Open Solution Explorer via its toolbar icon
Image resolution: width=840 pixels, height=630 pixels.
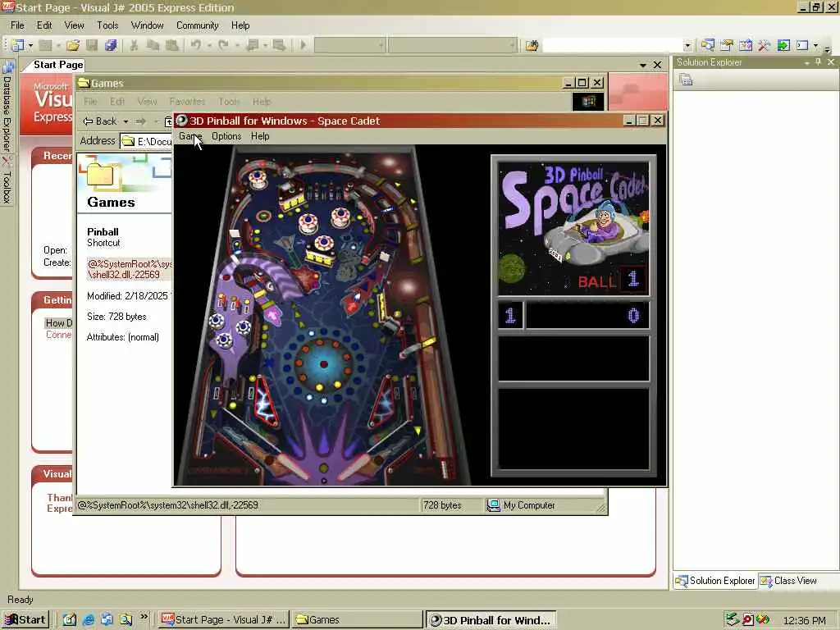(708, 46)
